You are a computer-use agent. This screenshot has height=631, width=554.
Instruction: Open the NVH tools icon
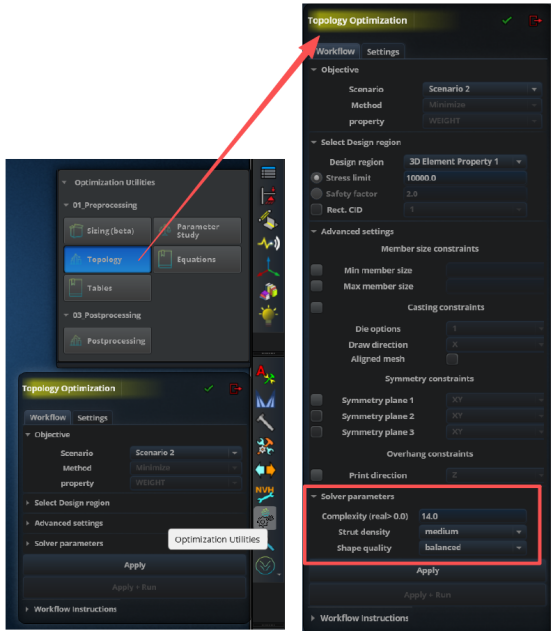(265, 494)
